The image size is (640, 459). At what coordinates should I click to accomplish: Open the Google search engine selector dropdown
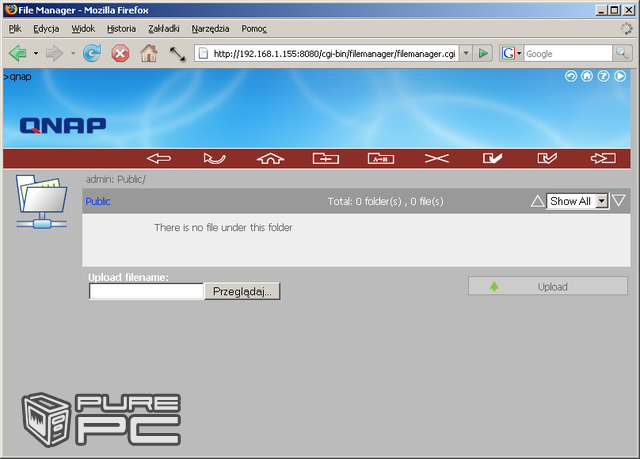[x=512, y=53]
